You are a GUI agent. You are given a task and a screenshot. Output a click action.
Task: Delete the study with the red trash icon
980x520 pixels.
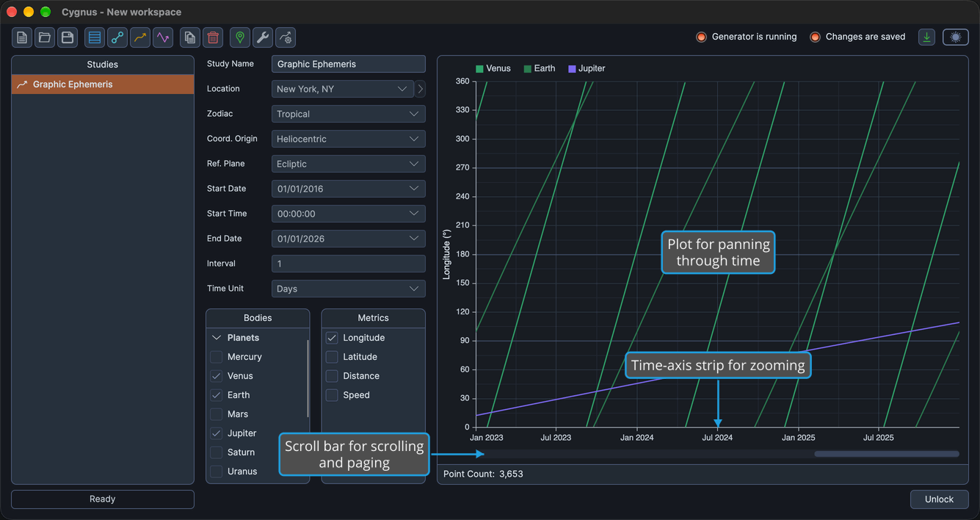213,37
